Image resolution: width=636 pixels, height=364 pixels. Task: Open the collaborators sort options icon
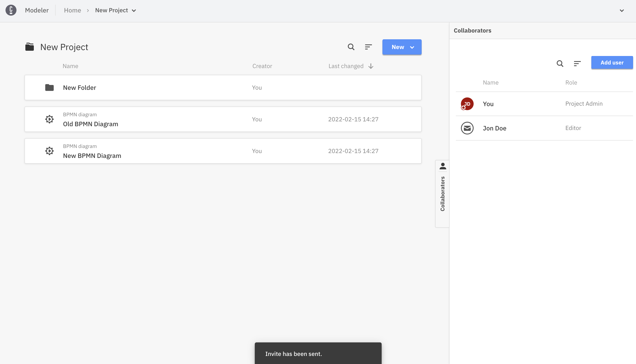tap(577, 63)
